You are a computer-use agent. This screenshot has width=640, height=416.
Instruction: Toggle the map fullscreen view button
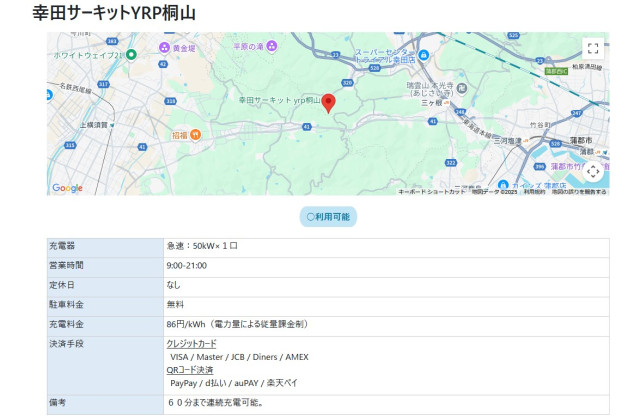point(593,49)
